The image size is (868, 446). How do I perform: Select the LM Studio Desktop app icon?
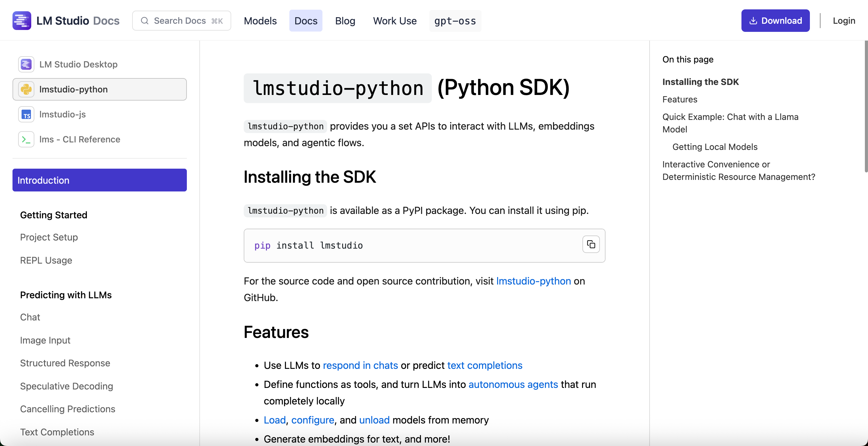(26, 64)
